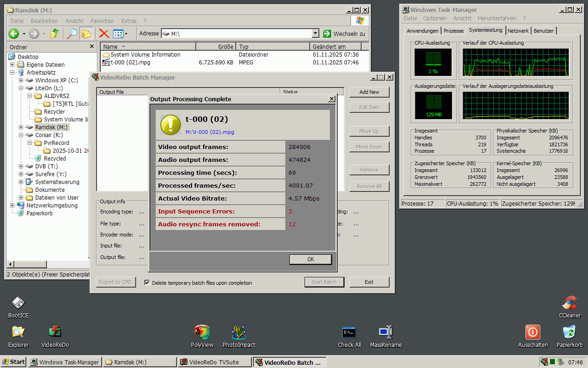Open the M:\ address bar dropdown
The image size is (588, 368).
click(315, 33)
